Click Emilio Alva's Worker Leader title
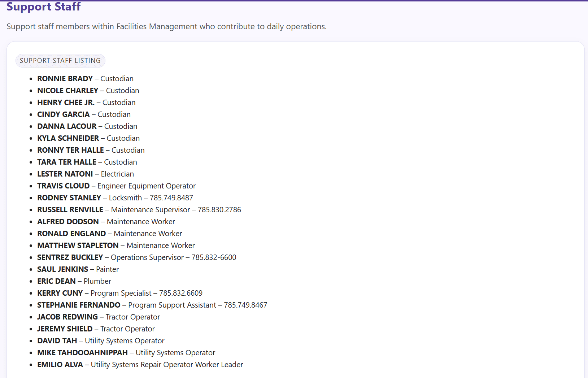The height and width of the screenshot is (378, 588). coord(167,365)
